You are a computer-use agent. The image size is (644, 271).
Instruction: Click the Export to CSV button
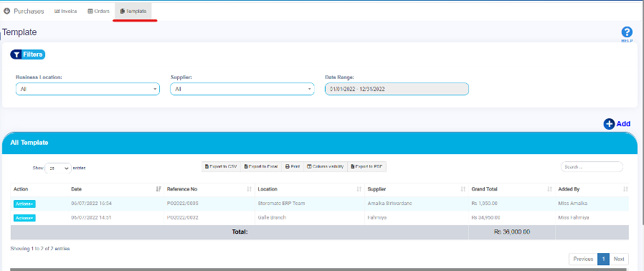(221, 167)
